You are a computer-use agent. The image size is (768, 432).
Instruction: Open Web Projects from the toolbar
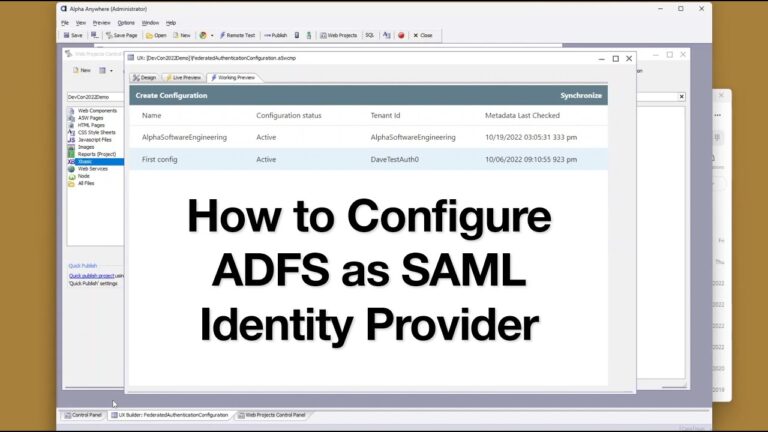coord(339,35)
